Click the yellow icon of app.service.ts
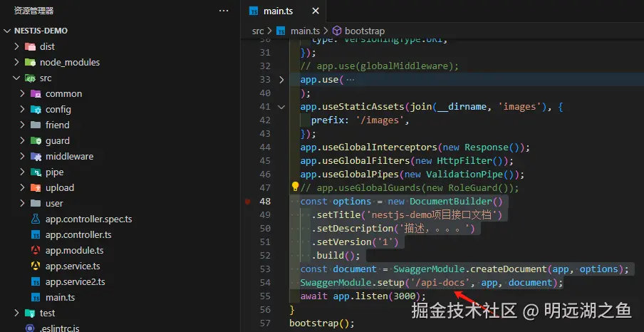 (x=36, y=266)
